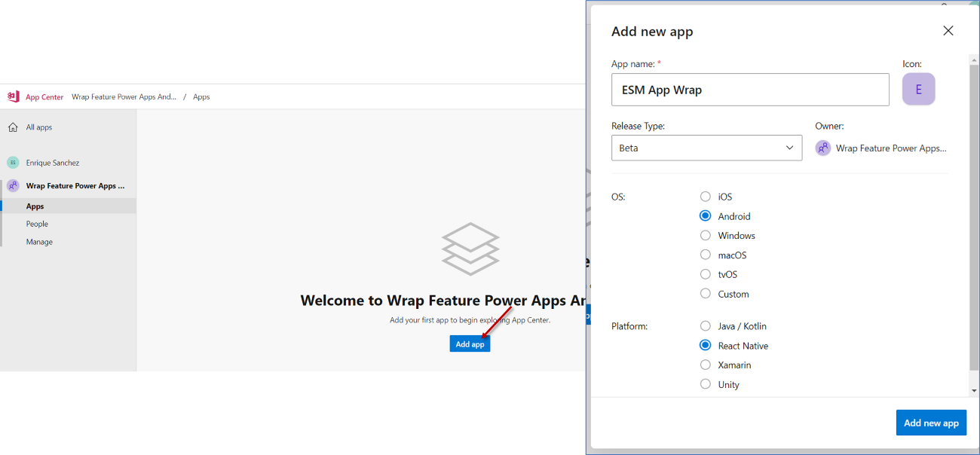Click the 'Add your first app' description text
Viewport: 980px width, 455px height.
click(470, 320)
